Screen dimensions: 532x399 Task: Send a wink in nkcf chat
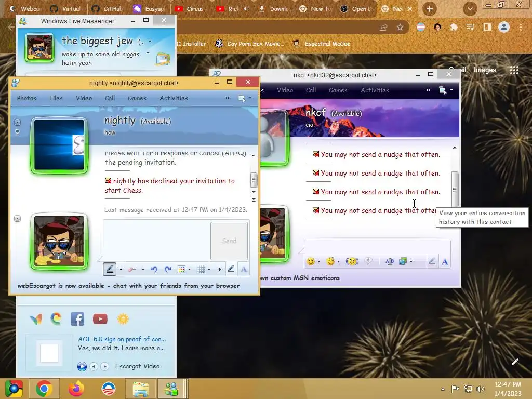pyautogui.click(x=330, y=261)
